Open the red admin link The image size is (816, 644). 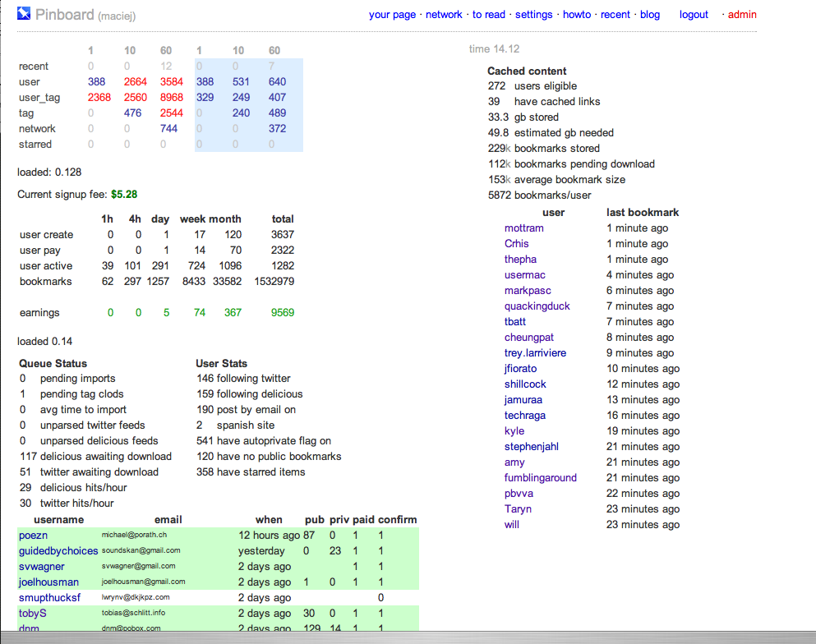coord(742,15)
